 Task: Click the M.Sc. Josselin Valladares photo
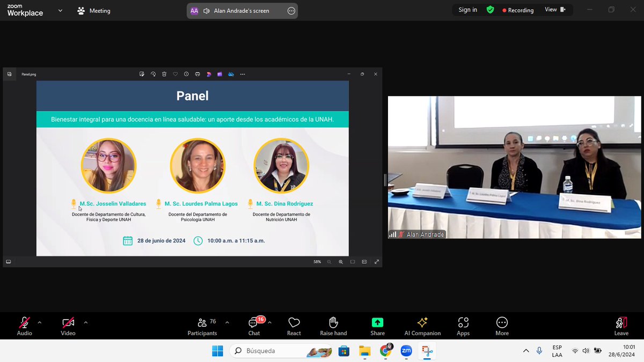point(109,165)
